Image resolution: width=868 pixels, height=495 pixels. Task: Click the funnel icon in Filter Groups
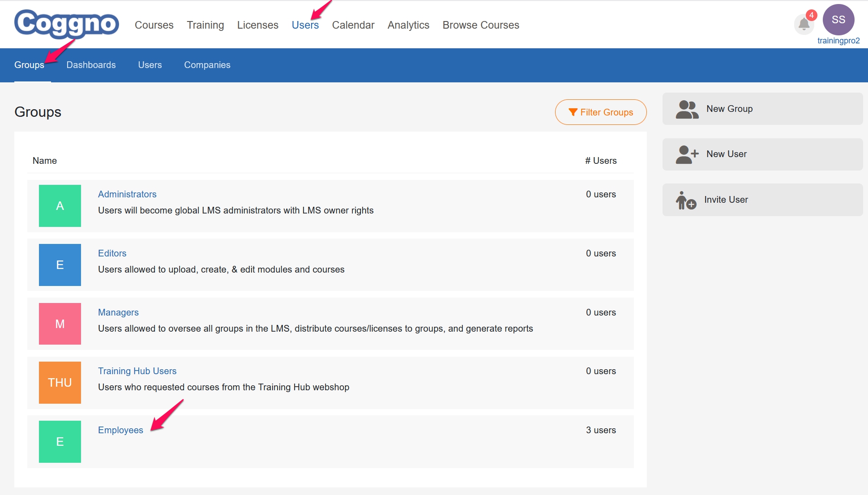[573, 112]
